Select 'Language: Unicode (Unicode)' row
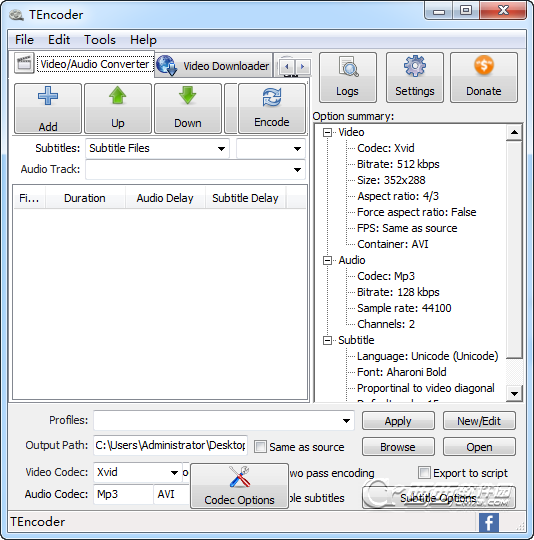This screenshot has height=540, width=534. [428, 356]
